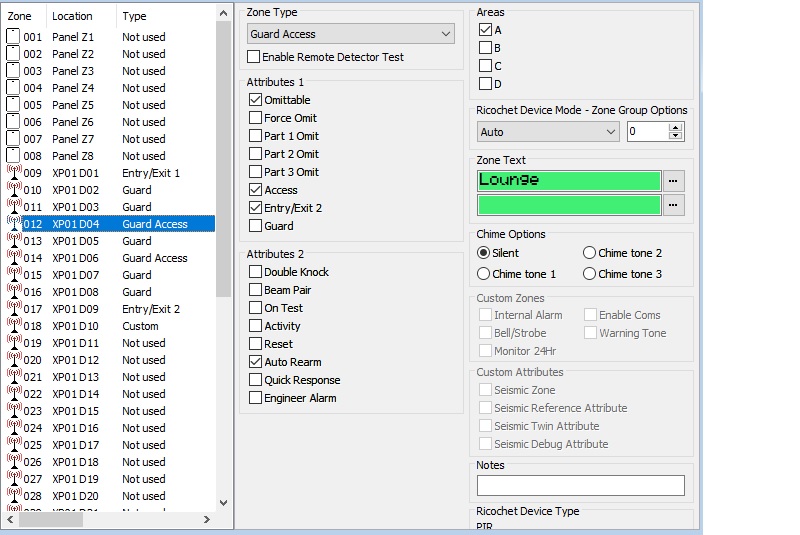Click the wireless icon for zone 009
The height and width of the screenshot is (535, 800).
click(x=13, y=173)
